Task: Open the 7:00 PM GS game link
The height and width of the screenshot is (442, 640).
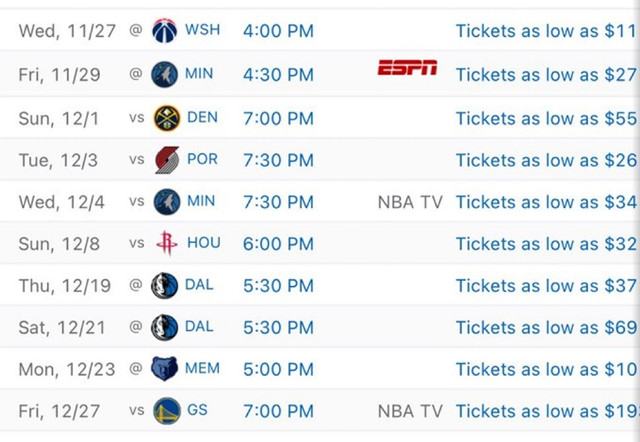Action: [278, 411]
